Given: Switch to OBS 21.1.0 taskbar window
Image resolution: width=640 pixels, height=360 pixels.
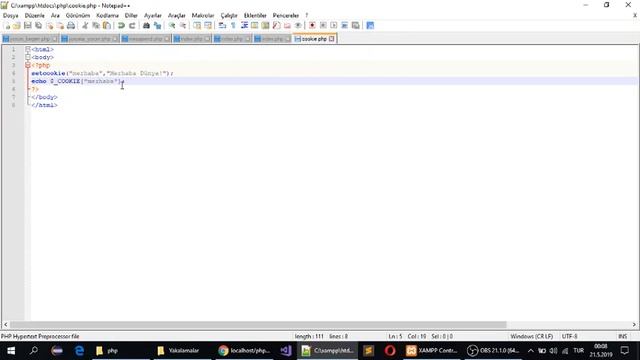Looking at the screenshot, I should (493, 351).
